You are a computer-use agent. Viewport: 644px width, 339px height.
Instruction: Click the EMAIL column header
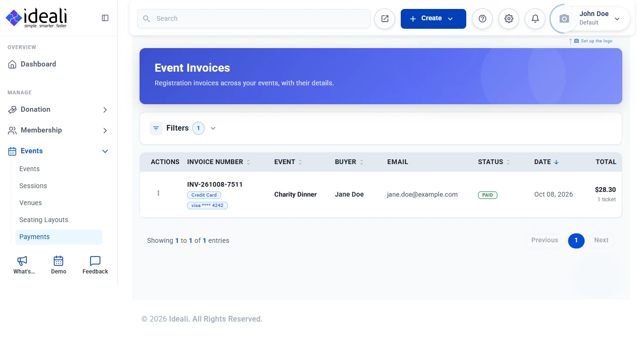[398, 162]
